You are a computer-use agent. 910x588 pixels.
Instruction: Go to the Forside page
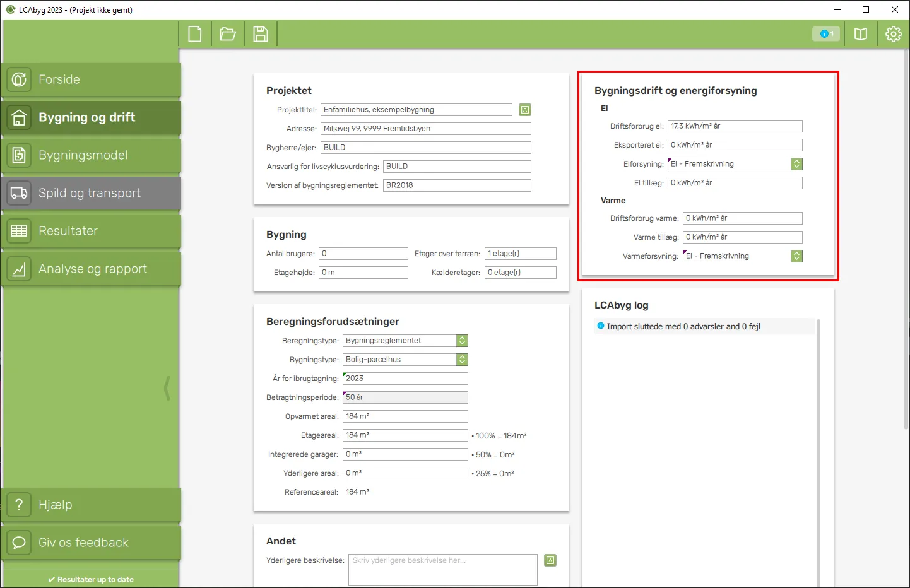(x=91, y=79)
